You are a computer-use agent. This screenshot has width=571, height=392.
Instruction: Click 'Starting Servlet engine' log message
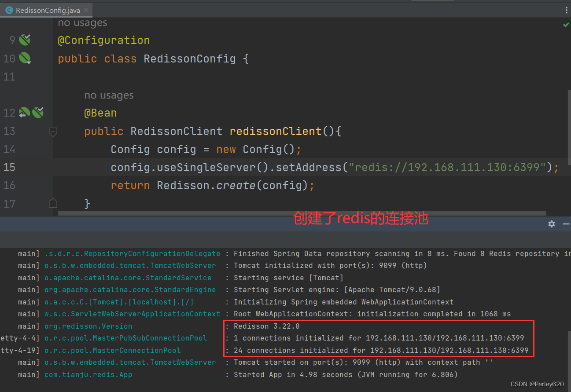click(x=337, y=290)
